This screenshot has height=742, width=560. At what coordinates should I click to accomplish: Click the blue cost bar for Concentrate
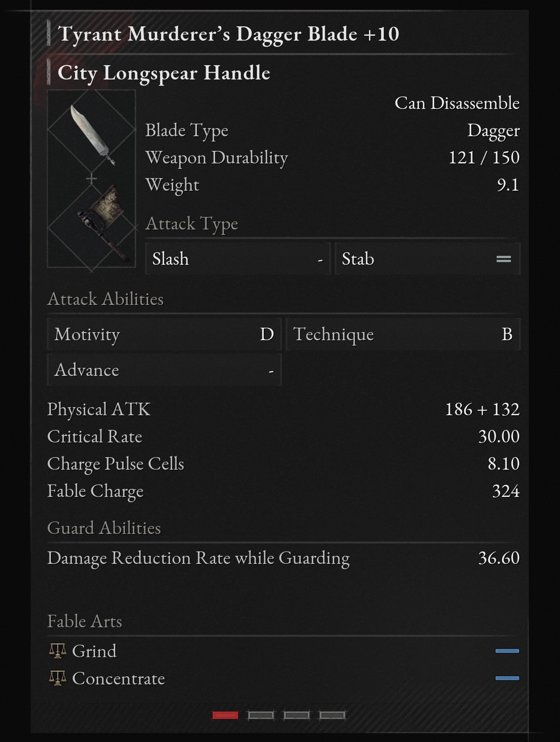point(507,678)
